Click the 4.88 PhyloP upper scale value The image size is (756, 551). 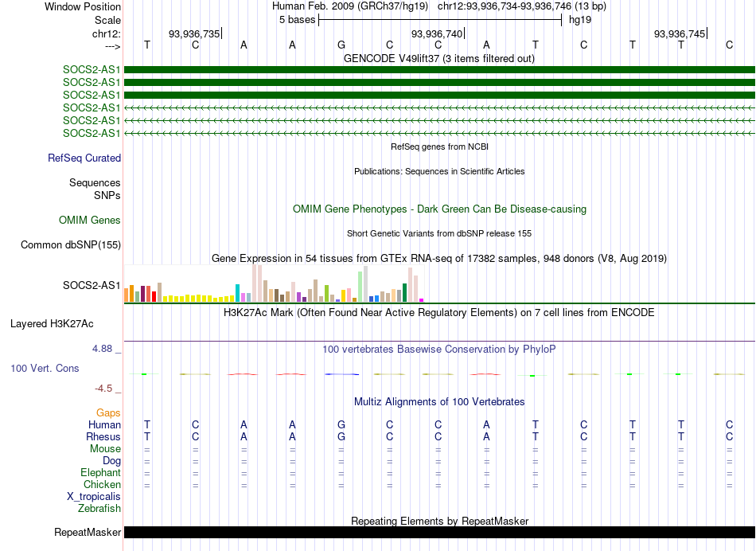[x=102, y=348]
